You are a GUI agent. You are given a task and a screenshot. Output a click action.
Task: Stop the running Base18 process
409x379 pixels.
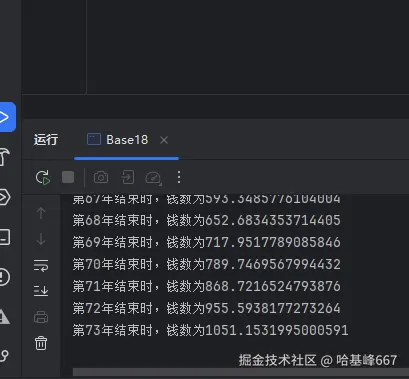coord(68,177)
